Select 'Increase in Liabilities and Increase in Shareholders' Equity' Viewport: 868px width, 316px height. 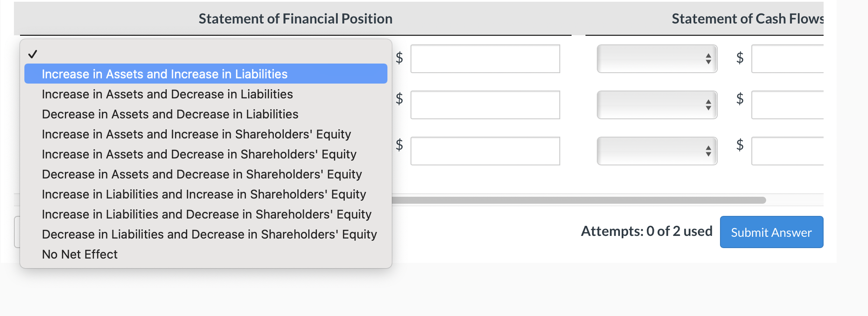click(x=204, y=194)
